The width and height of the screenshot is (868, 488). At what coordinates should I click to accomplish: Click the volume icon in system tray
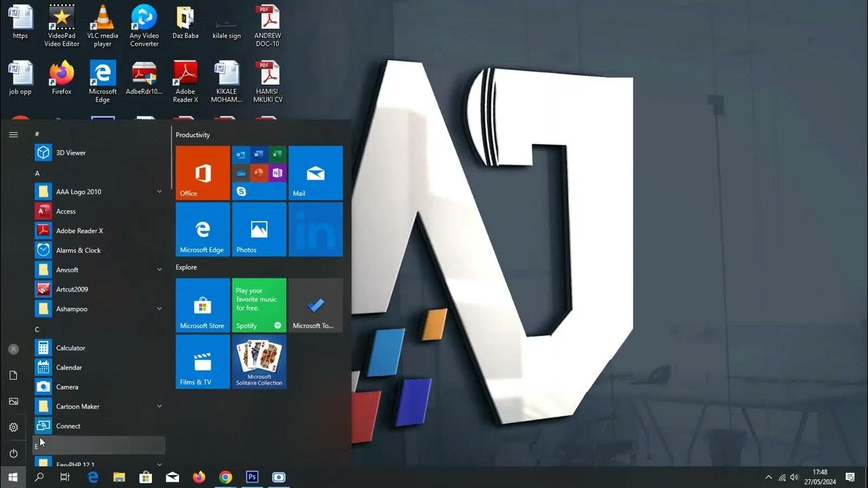click(794, 477)
